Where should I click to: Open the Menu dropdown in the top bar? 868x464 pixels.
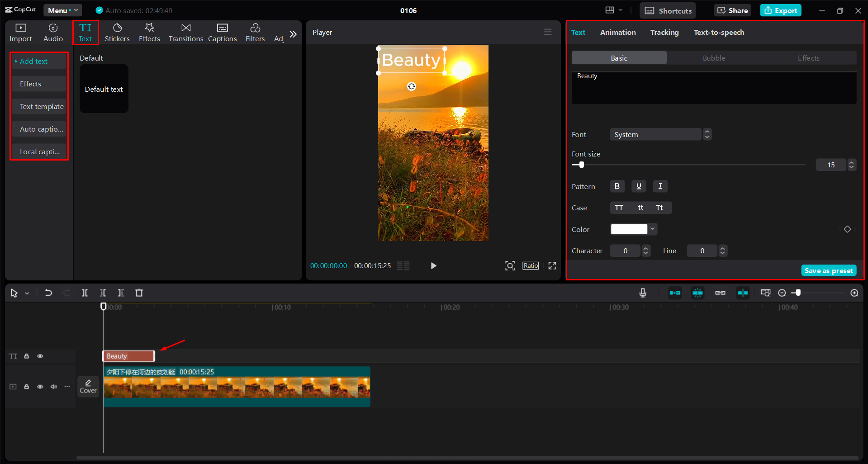coord(62,10)
